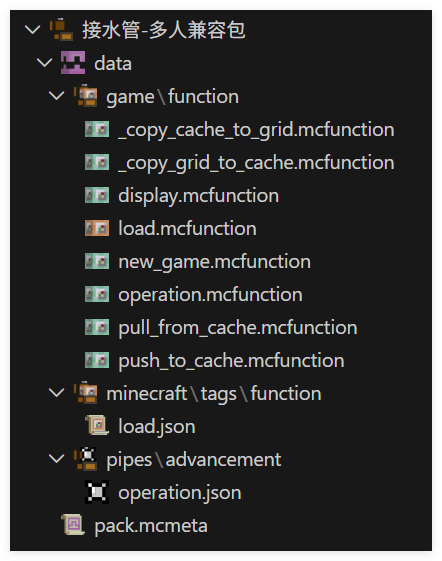Image resolution: width=442 pixels, height=561 pixels.
Task: Open operation.json file
Action: pos(180,493)
